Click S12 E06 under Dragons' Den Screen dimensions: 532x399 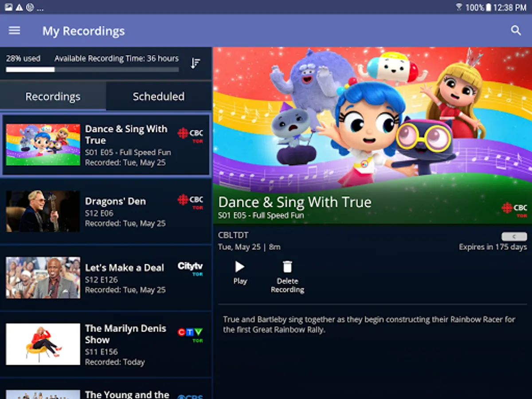point(99,213)
